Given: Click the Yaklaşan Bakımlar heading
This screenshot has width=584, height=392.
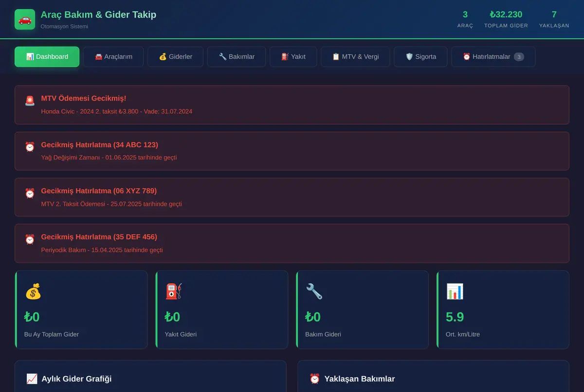Looking at the screenshot, I should click(x=360, y=379).
